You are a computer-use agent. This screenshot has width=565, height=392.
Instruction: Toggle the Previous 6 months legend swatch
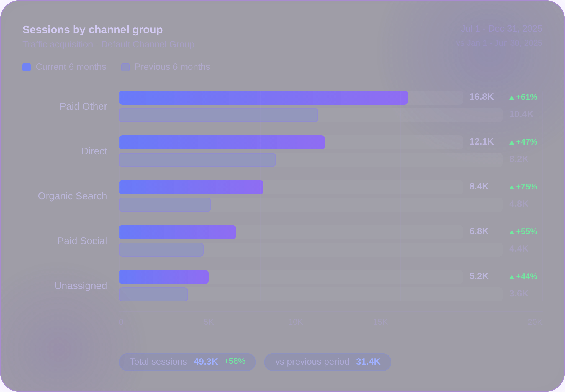click(x=125, y=67)
